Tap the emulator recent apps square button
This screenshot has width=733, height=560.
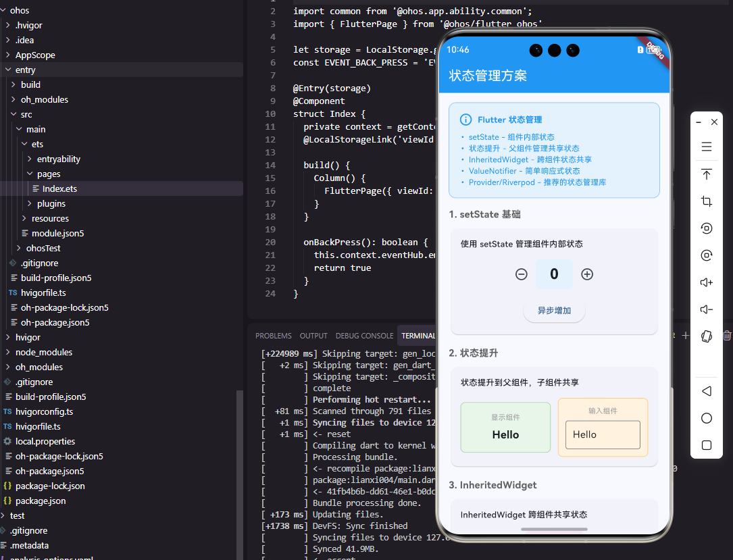point(707,445)
